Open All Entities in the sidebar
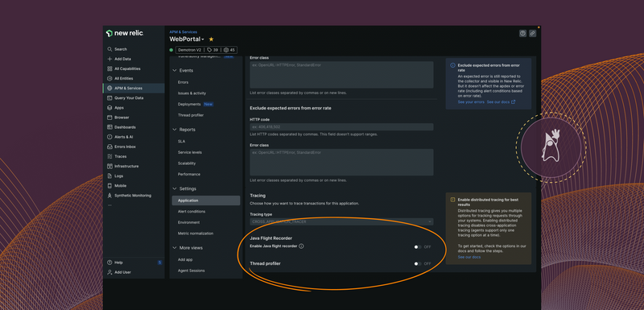 click(124, 78)
